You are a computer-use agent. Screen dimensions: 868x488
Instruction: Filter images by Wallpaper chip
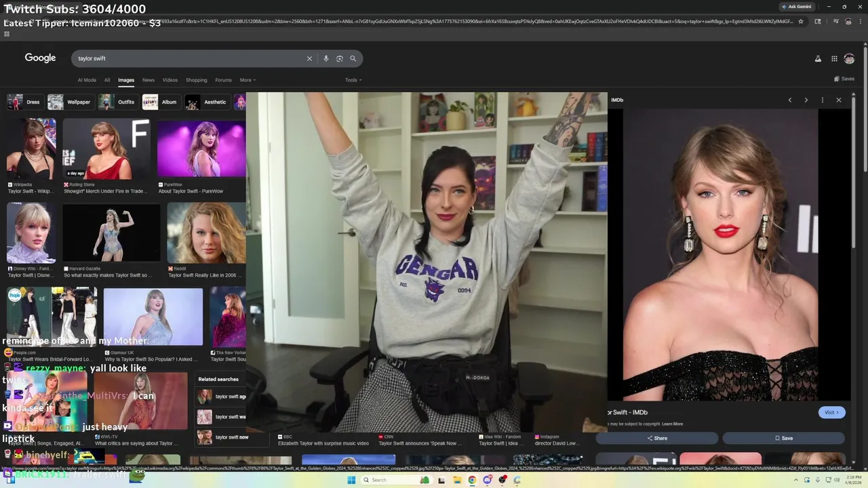pos(71,102)
